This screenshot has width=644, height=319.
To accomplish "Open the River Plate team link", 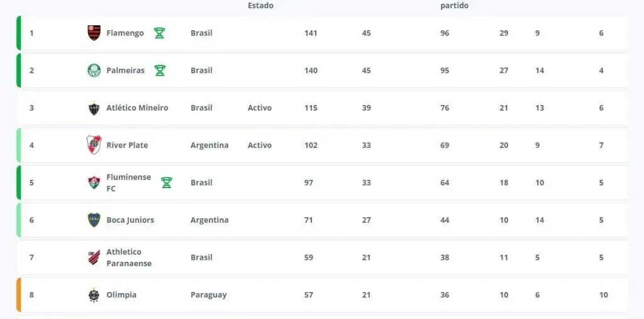I will [127, 145].
